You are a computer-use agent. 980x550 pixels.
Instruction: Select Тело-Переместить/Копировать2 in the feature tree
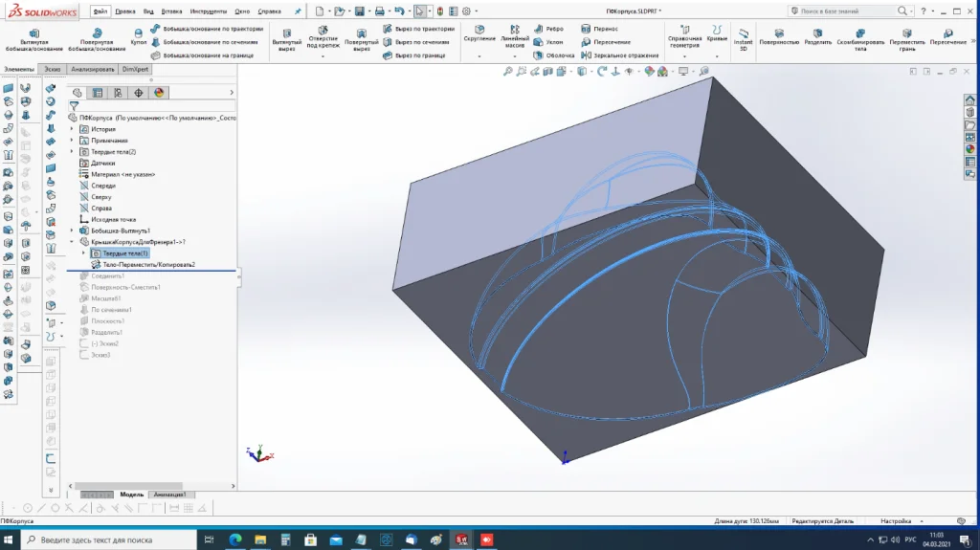point(148,264)
